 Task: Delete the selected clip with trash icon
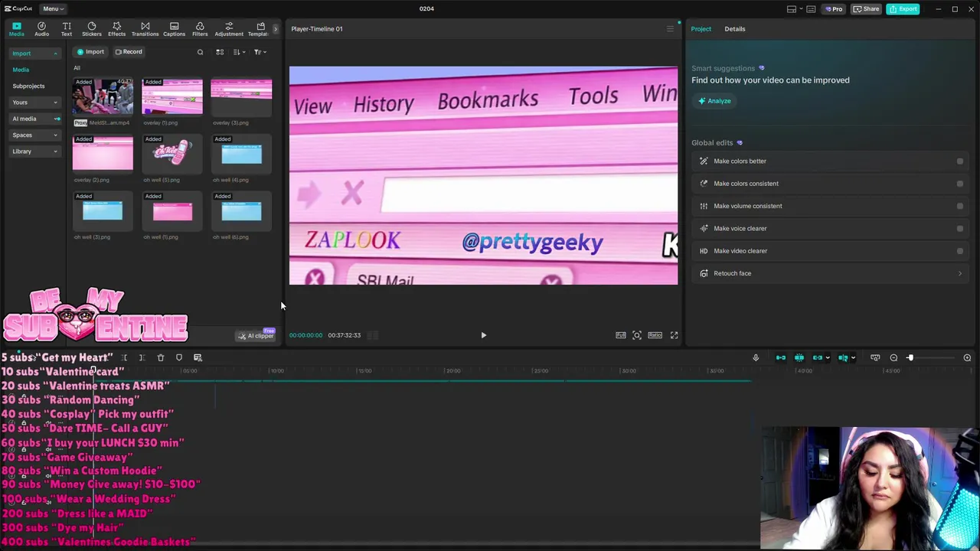coord(161,357)
